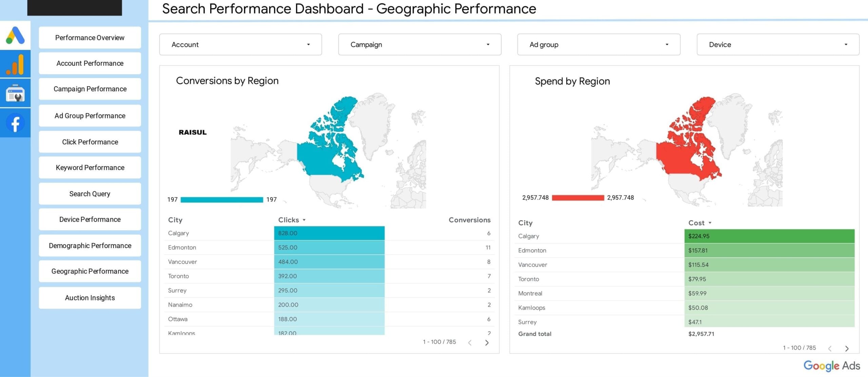Go to previous page of Spend table
868x377 pixels.
pos(830,348)
